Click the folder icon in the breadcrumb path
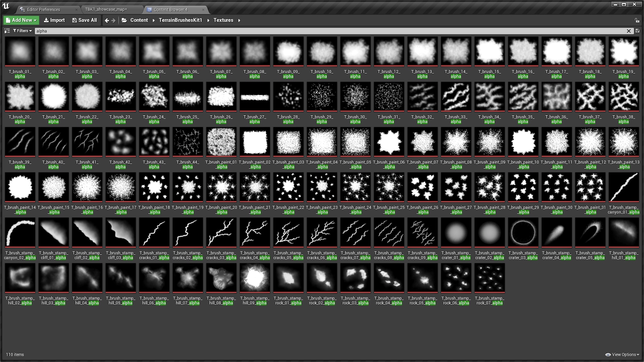Image resolution: width=644 pixels, height=362 pixels. tap(125, 20)
